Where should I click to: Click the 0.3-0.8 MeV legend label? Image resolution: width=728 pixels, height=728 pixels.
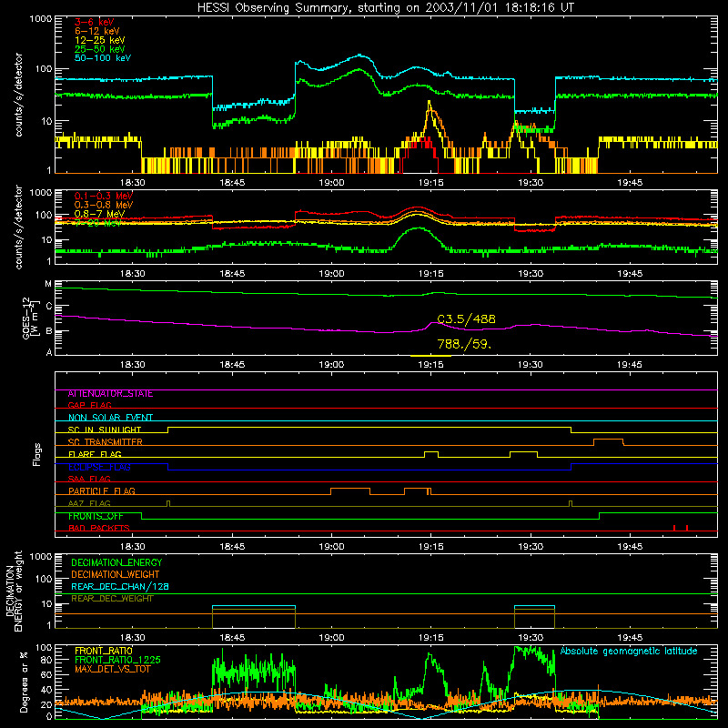coord(104,205)
